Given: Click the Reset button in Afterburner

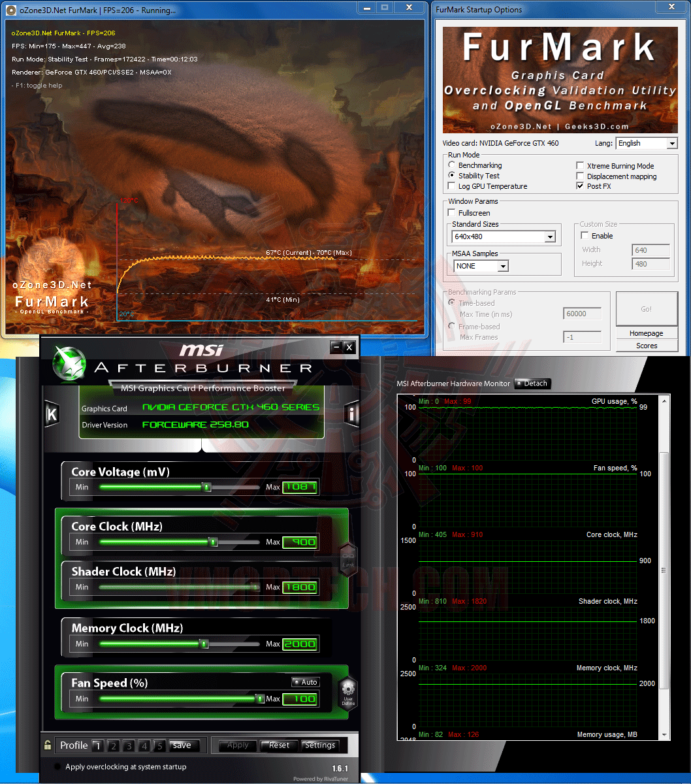Looking at the screenshot, I should coord(279,745).
